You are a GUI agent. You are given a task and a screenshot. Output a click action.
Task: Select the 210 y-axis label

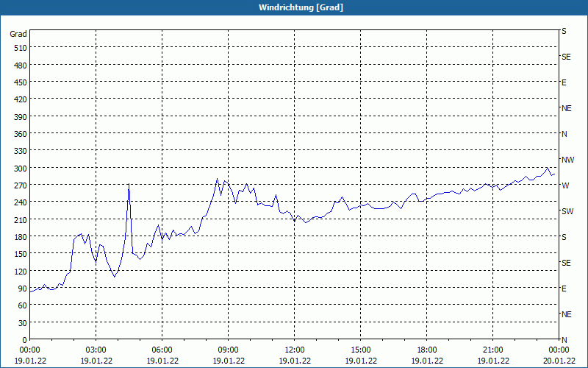tap(21, 219)
